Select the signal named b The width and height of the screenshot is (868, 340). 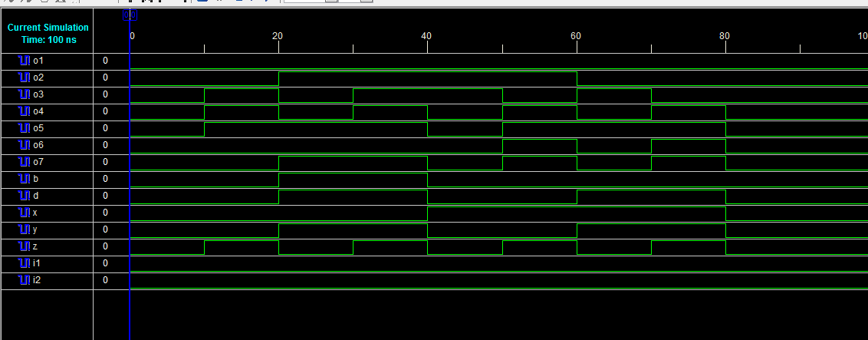point(36,179)
